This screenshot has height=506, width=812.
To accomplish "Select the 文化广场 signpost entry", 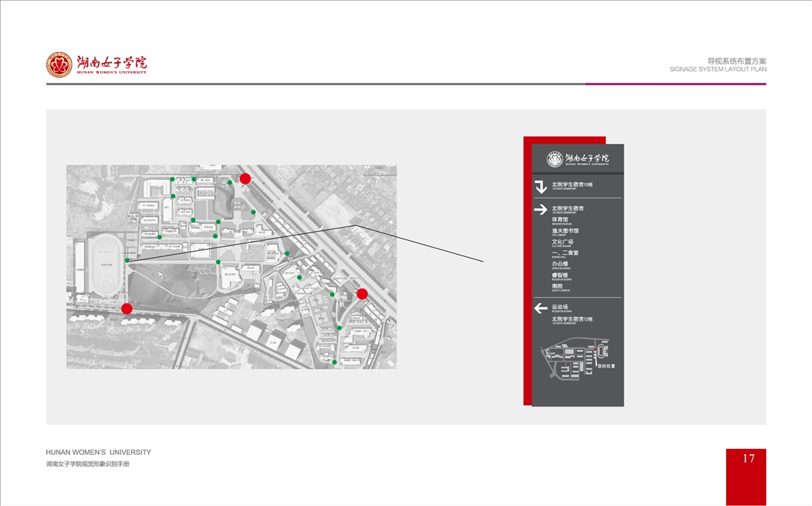I will coord(562,242).
